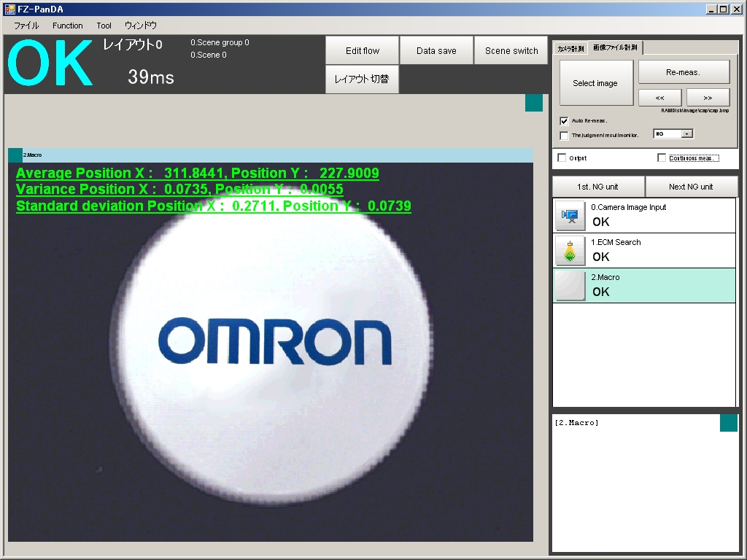Screen dimensions: 747x560
Task: Click the teal square in the 2.Macro image title bar
Action: tap(15, 155)
